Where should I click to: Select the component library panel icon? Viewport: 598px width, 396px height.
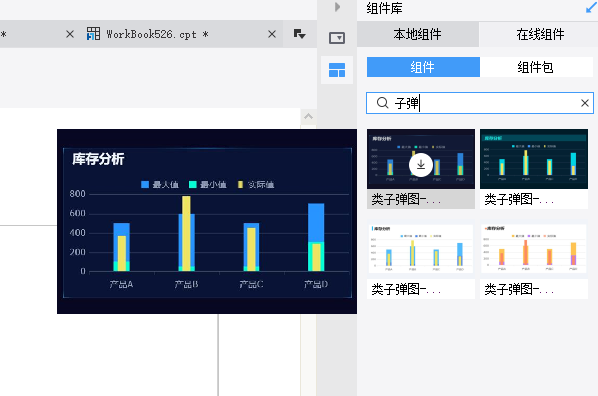[x=337, y=70]
